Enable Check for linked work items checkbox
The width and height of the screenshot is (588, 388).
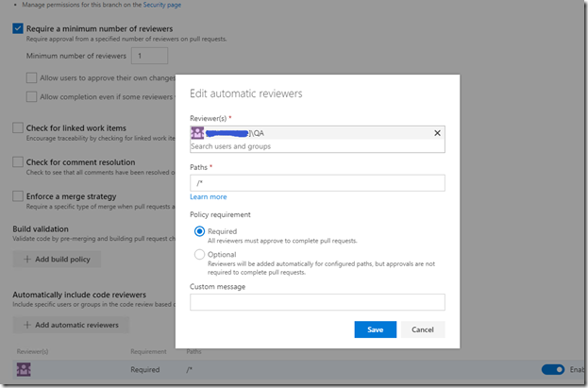point(18,128)
